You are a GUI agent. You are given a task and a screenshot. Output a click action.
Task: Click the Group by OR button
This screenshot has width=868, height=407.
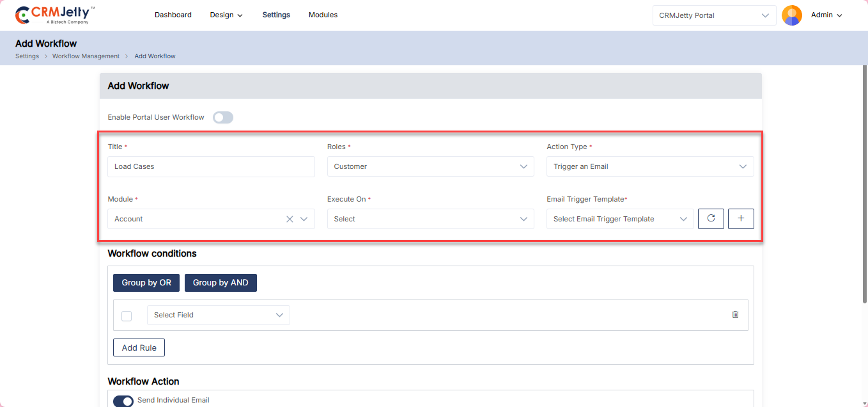click(x=146, y=283)
